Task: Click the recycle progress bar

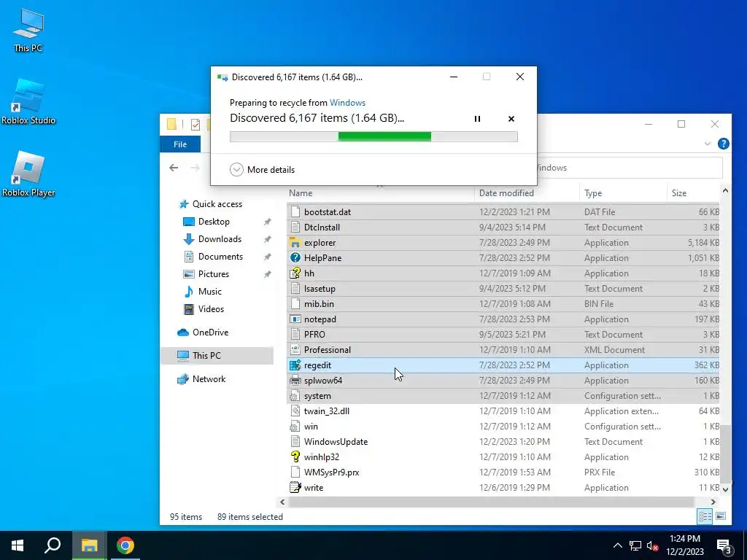Action: (x=373, y=137)
